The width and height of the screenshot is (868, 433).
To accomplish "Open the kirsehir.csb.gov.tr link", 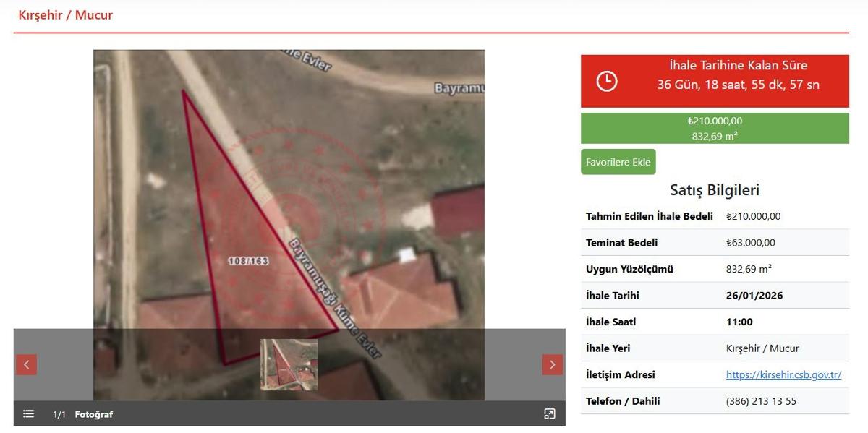I will [x=783, y=374].
